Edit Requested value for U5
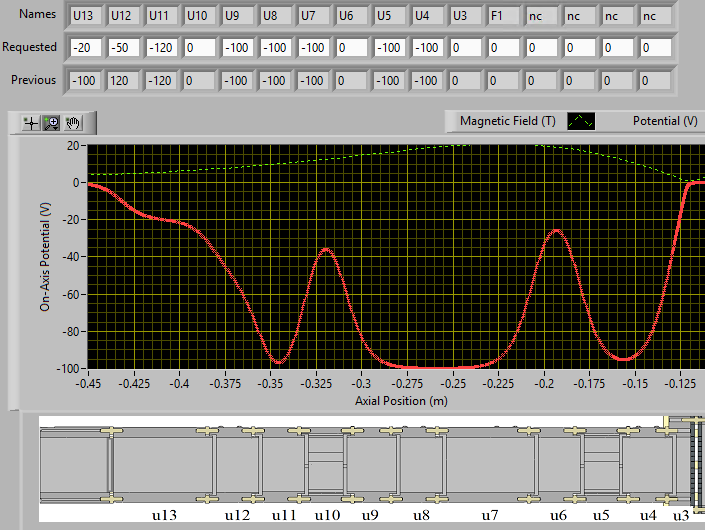 (x=390, y=48)
